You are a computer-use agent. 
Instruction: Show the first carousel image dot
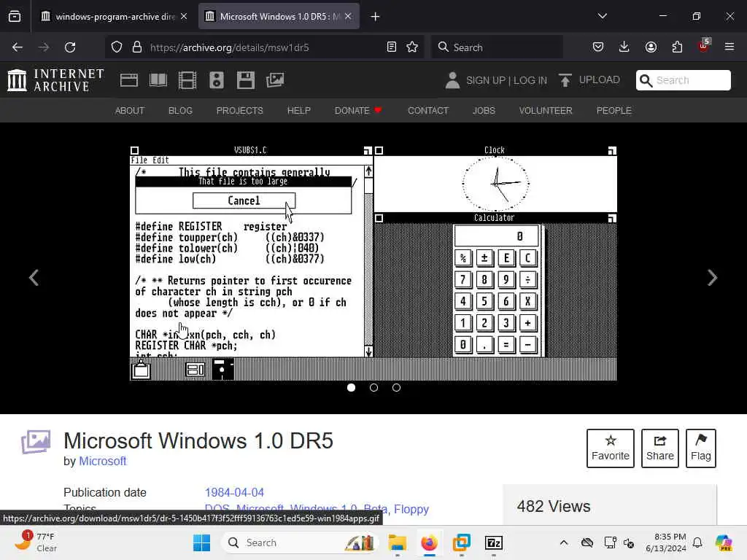click(351, 388)
